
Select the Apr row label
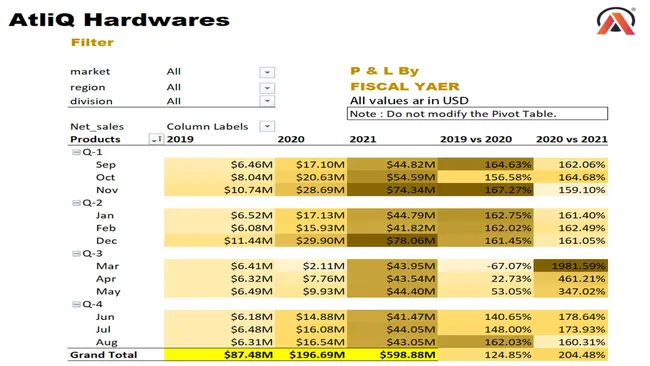coord(106,279)
